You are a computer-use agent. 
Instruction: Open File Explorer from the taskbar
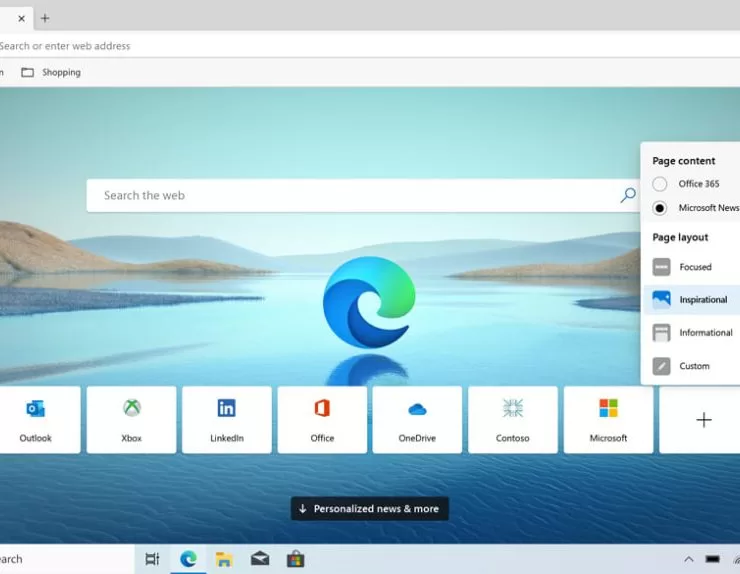pos(224,559)
